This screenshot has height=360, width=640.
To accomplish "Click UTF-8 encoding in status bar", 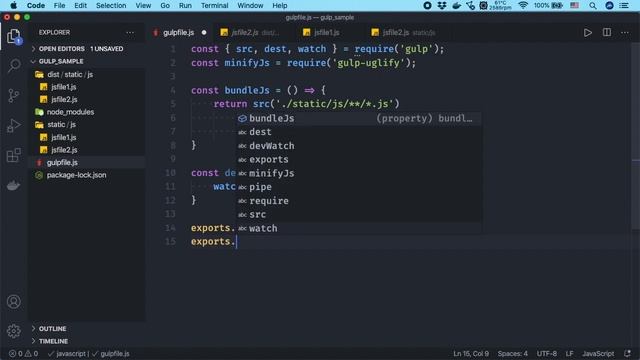I will [547, 354].
